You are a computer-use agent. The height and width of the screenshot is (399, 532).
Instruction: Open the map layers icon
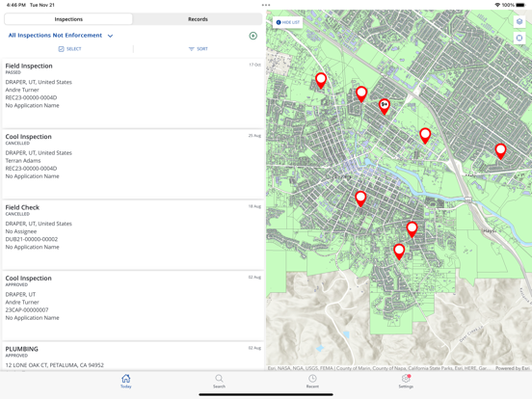point(519,22)
